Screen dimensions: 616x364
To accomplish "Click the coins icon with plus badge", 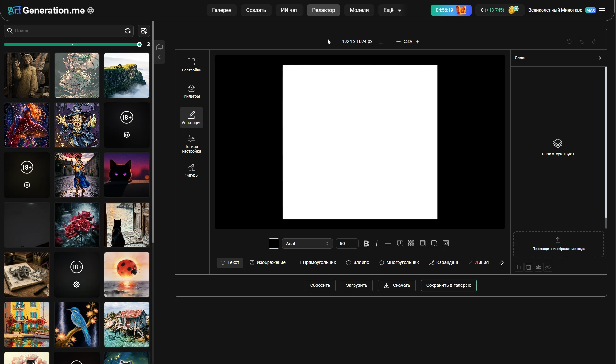I will click(x=513, y=10).
